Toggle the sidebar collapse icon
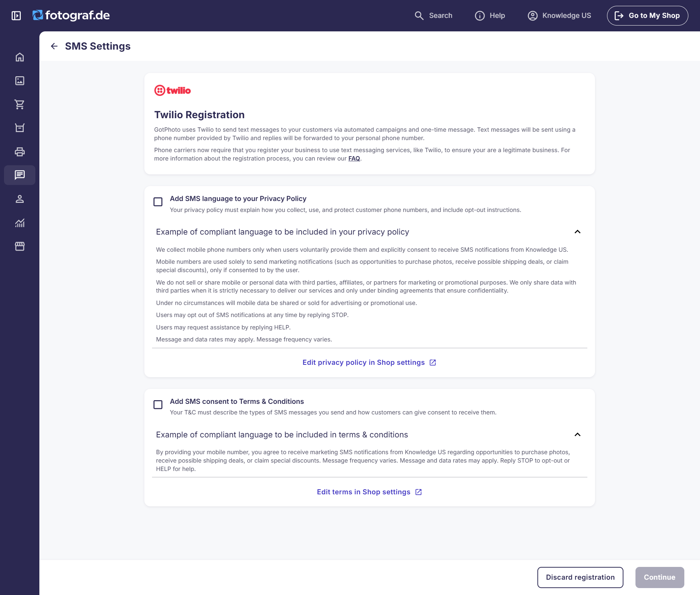Image resolution: width=700 pixels, height=595 pixels. coord(16,16)
